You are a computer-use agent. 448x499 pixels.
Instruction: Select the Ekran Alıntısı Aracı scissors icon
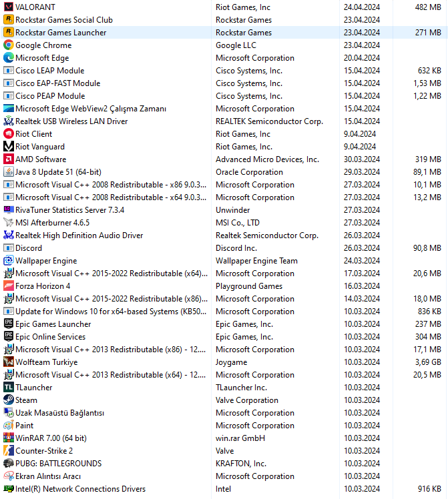(8, 476)
